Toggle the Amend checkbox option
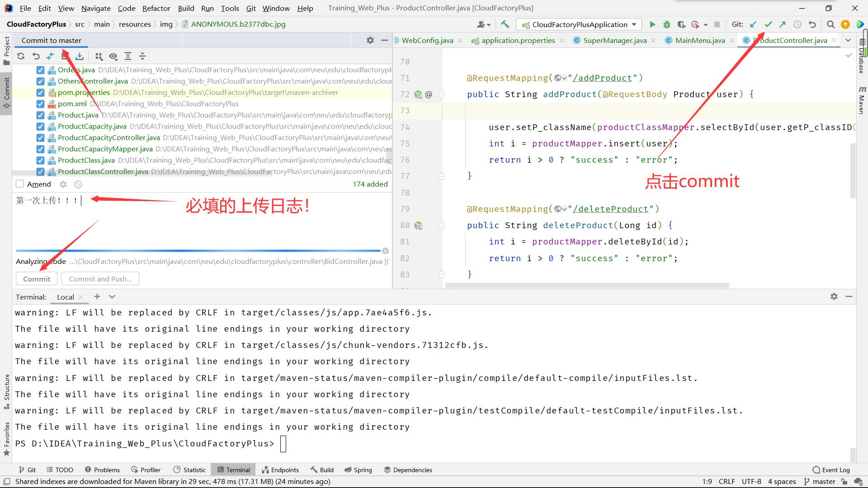This screenshot has width=868, height=488. coord(20,183)
